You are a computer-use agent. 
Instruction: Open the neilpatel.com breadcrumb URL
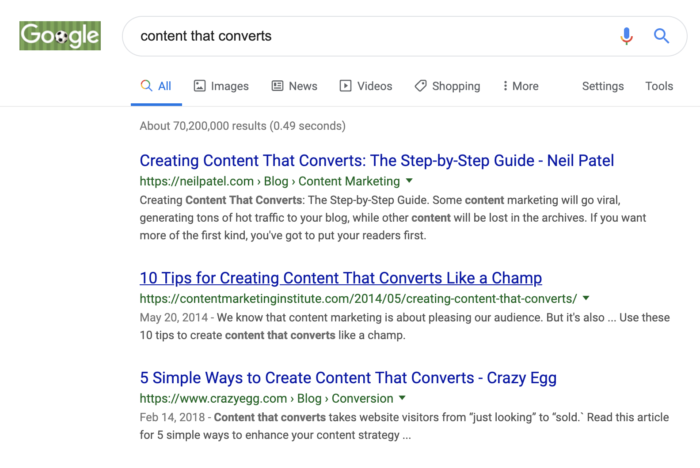[270, 181]
